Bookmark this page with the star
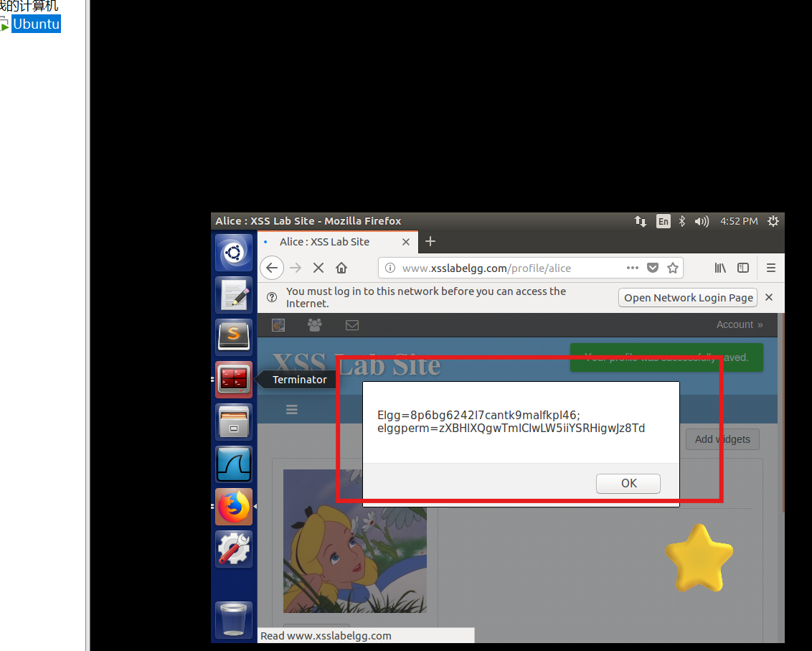This screenshot has height=651, width=812. pos(673,268)
